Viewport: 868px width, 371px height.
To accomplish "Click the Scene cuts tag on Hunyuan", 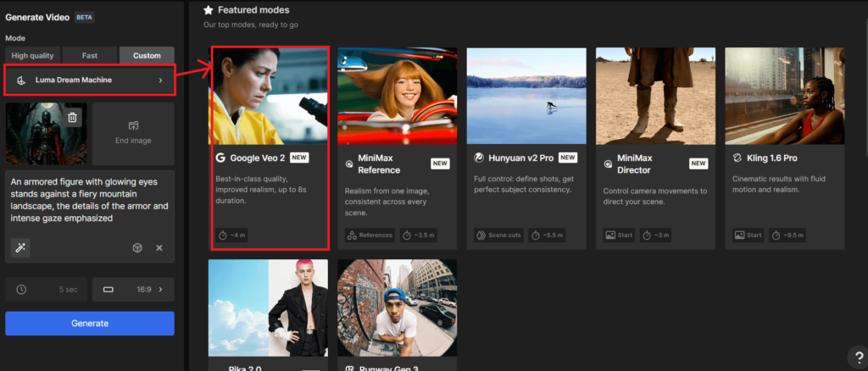I will click(x=499, y=235).
